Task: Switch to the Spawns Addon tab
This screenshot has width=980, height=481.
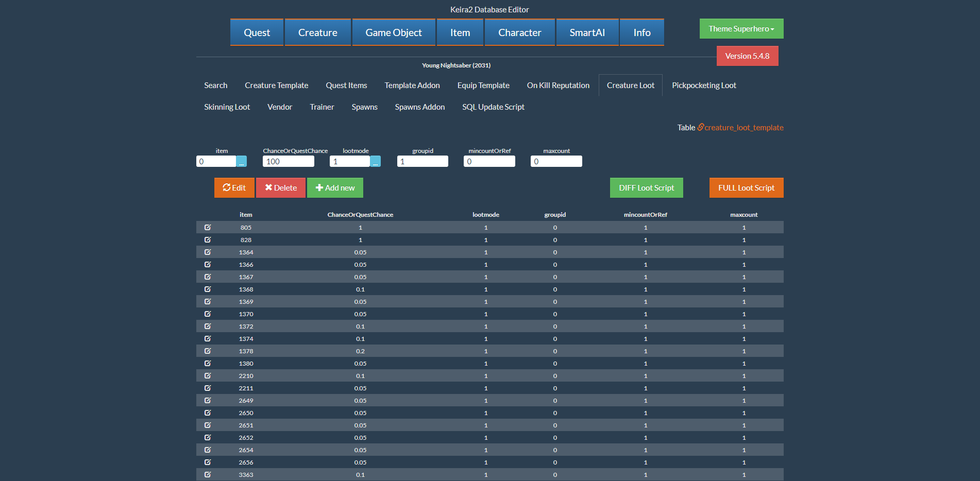Action: click(420, 107)
